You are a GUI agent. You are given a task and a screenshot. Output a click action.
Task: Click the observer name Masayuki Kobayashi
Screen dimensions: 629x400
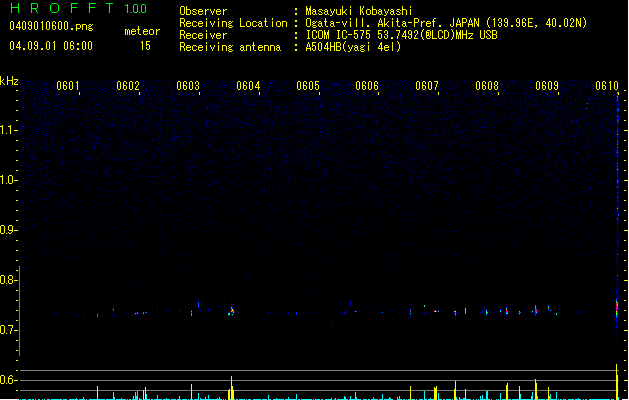tap(359, 11)
